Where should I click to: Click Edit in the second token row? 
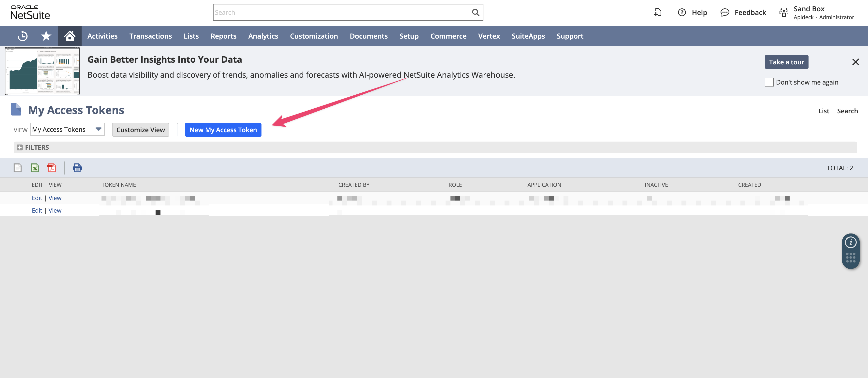click(x=37, y=210)
